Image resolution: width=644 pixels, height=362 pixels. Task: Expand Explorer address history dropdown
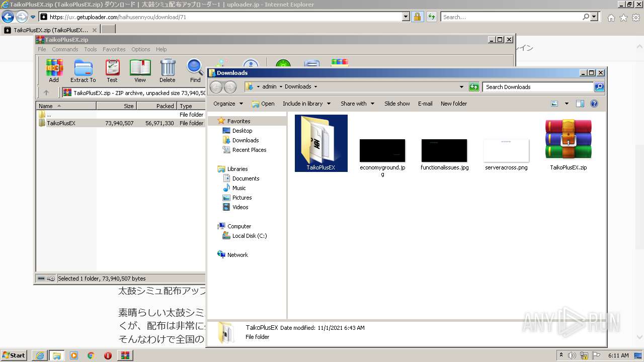pyautogui.click(x=461, y=87)
